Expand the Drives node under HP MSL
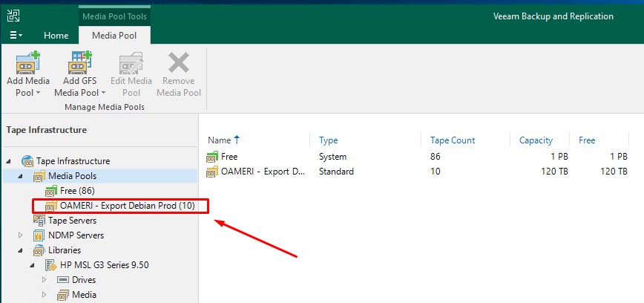The height and width of the screenshot is (303, 644). point(45,280)
